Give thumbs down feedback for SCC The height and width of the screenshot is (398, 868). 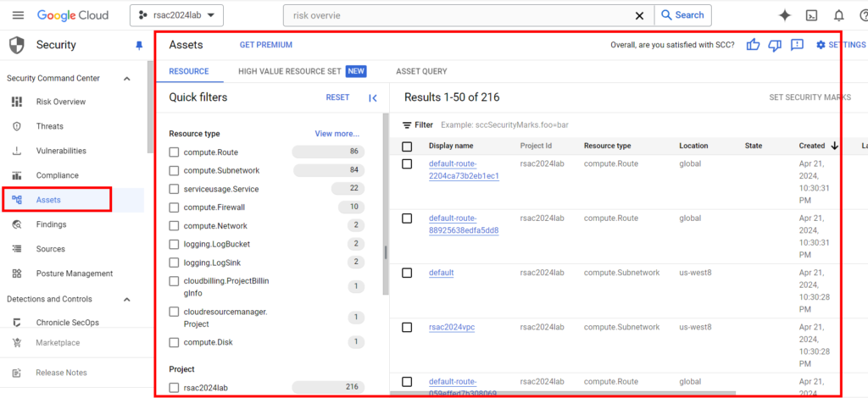click(x=775, y=46)
